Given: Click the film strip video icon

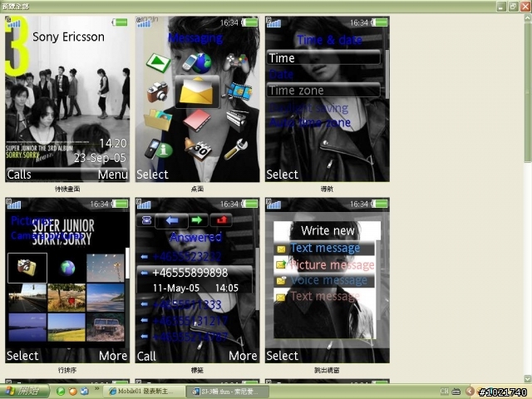Looking at the screenshot, I should [239, 92].
